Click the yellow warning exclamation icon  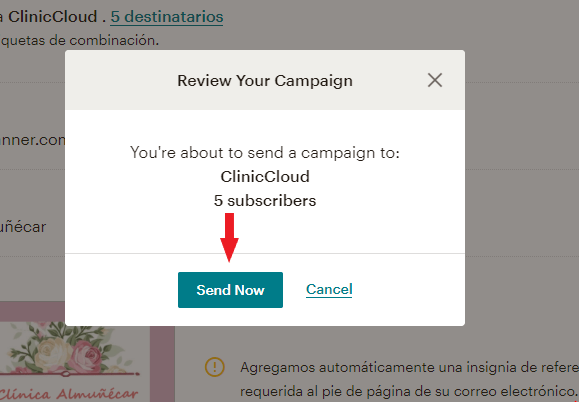(x=215, y=367)
